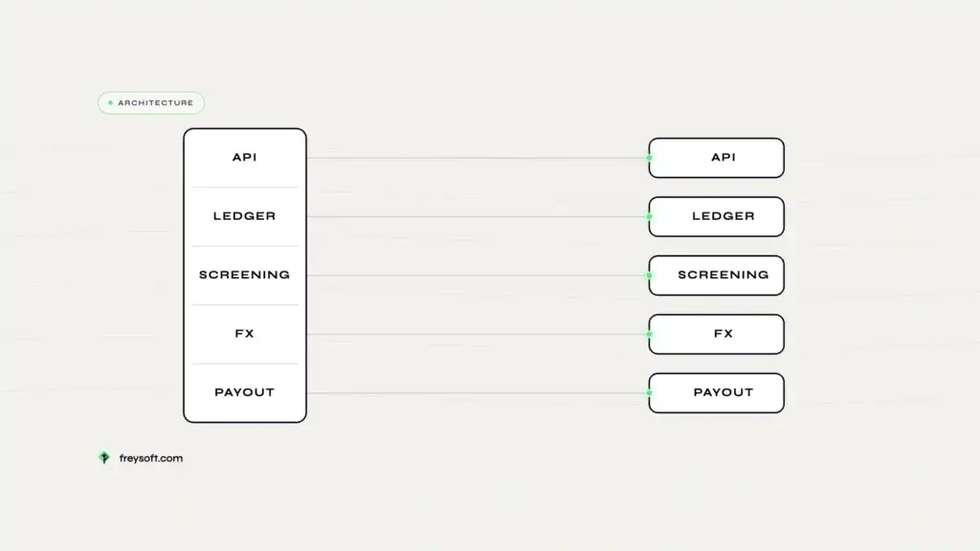
Task: Click green connector dot on right API box
Action: (x=650, y=158)
